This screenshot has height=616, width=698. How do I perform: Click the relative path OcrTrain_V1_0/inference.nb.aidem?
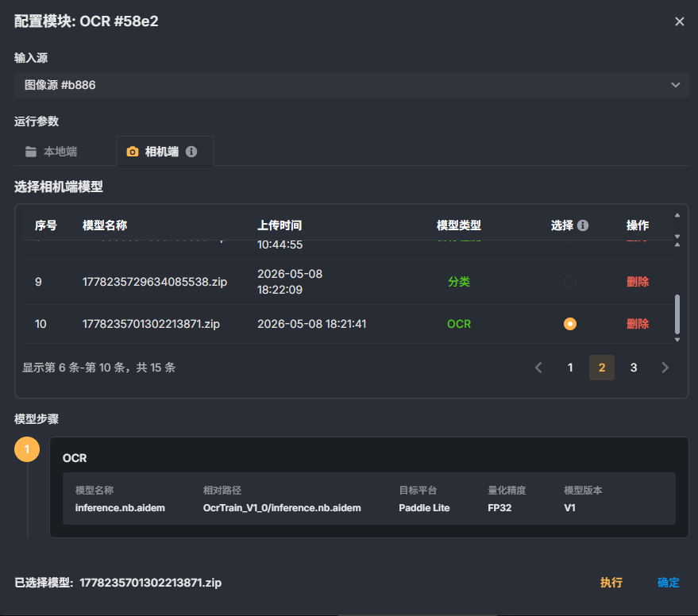pyautogui.click(x=282, y=508)
